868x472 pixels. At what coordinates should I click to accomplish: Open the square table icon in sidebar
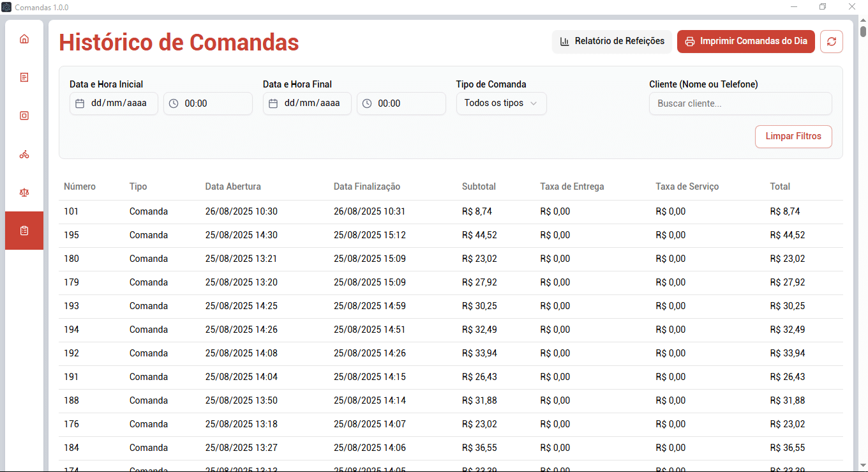click(24, 116)
